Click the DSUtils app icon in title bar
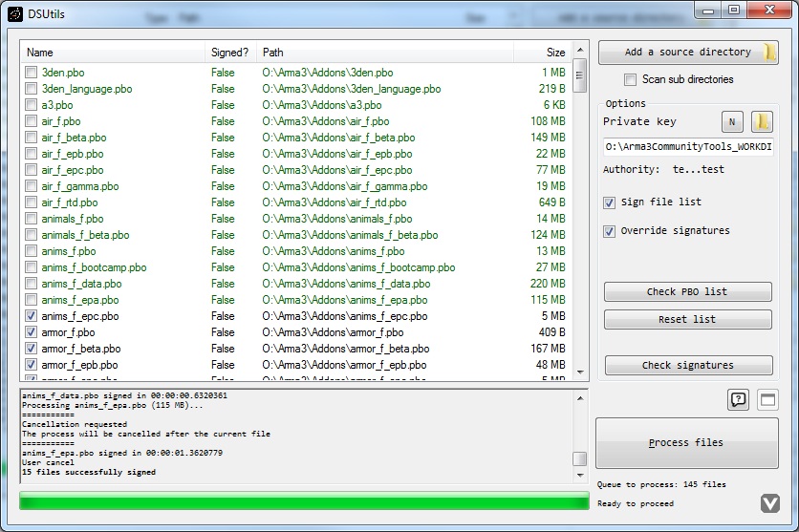This screenshot has height=532, width=799. pos(13,11)
